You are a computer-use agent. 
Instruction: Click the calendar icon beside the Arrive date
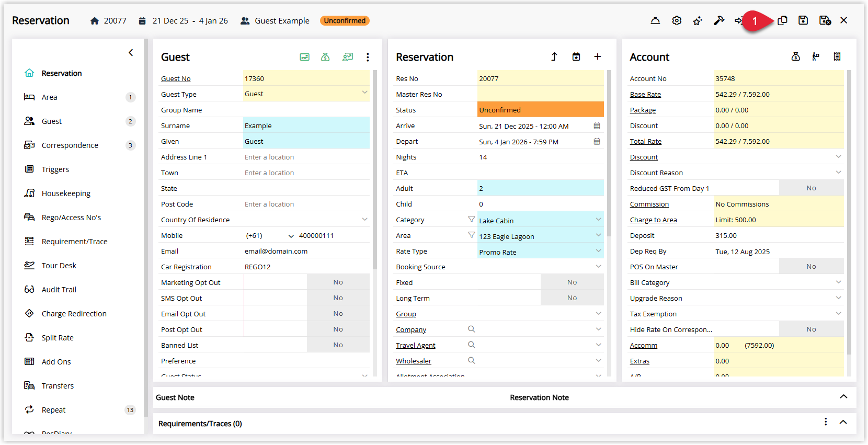[x=597, y=126]
